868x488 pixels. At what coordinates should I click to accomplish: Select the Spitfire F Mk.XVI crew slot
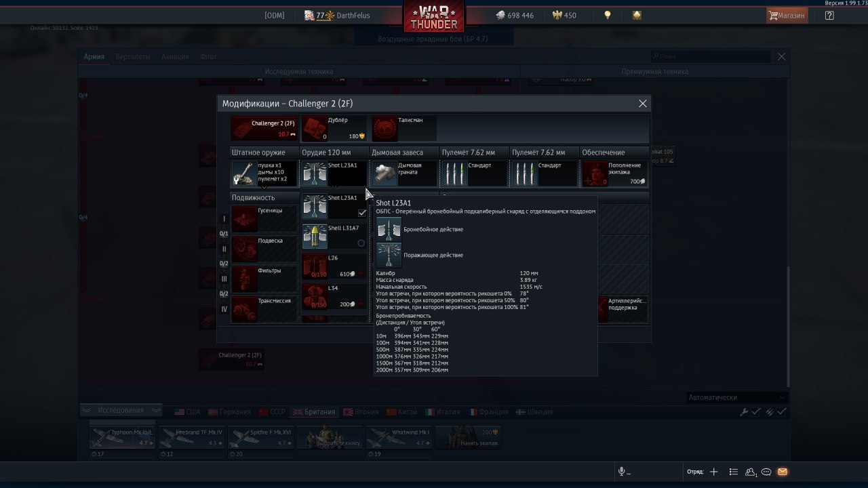[x=261, y=437]
